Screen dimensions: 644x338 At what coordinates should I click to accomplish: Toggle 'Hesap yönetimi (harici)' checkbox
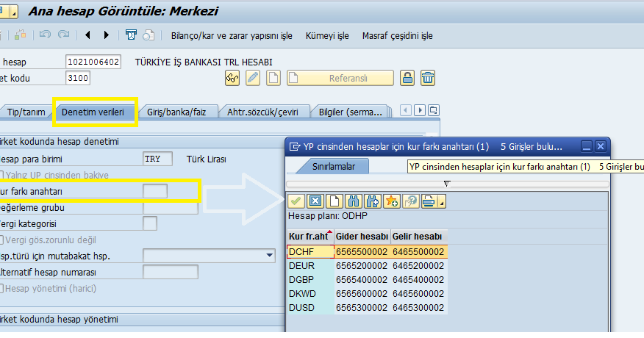[1, 288]
